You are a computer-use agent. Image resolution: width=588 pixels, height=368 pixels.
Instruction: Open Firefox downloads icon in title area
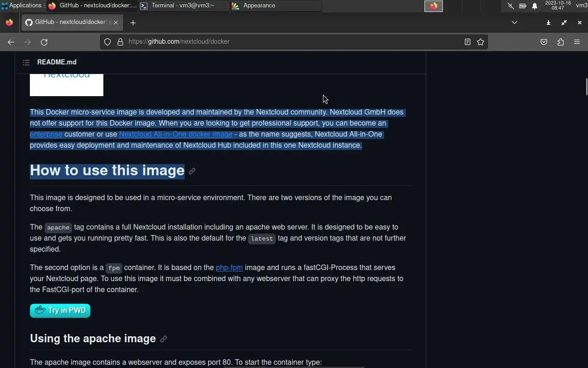(x=548, y=23)
